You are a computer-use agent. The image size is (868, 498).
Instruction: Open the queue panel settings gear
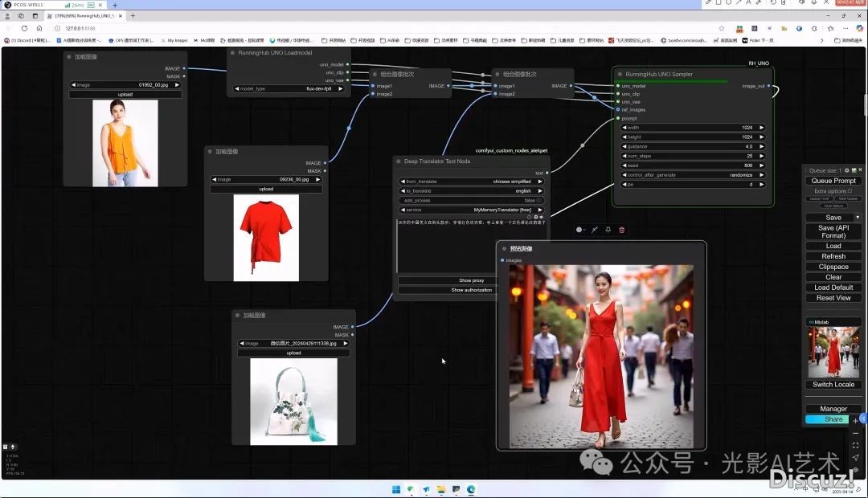[x=847, y=170]
